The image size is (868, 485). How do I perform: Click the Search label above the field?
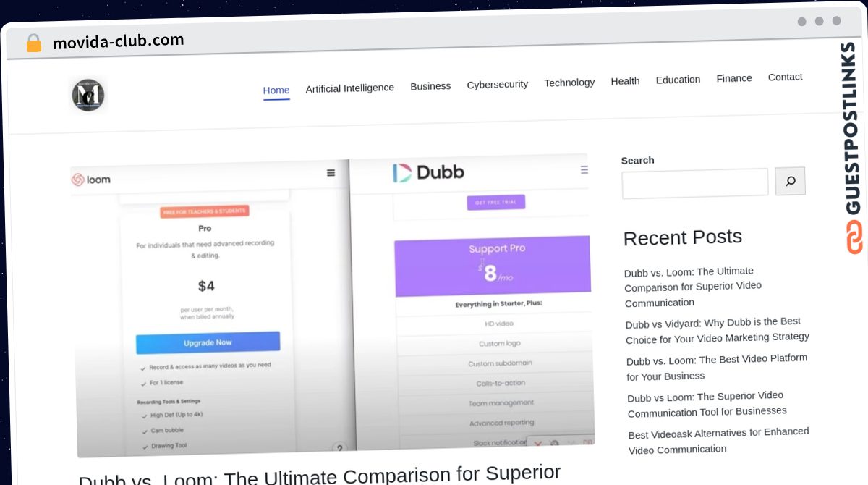tap(637, 160)
